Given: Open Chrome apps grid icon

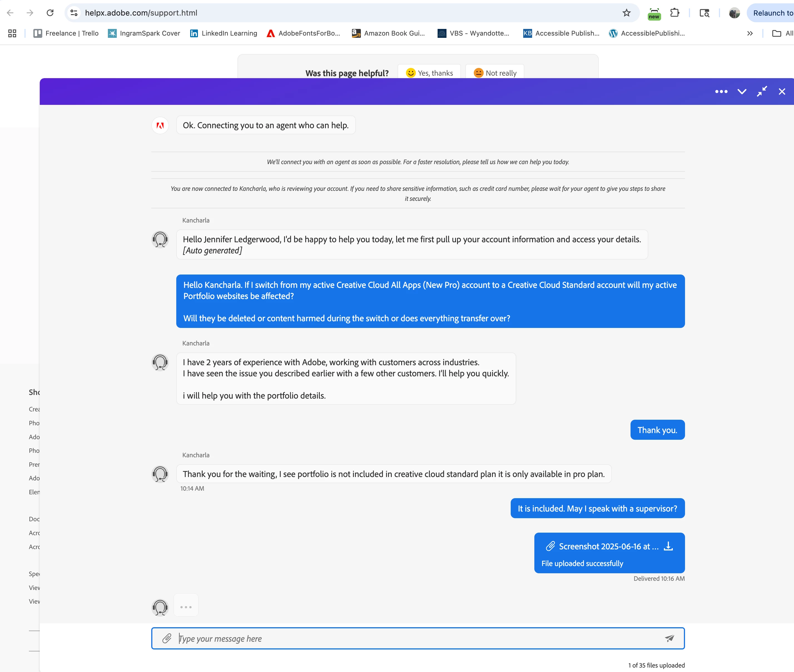Looking at the screenshot, I should (12, 33).
